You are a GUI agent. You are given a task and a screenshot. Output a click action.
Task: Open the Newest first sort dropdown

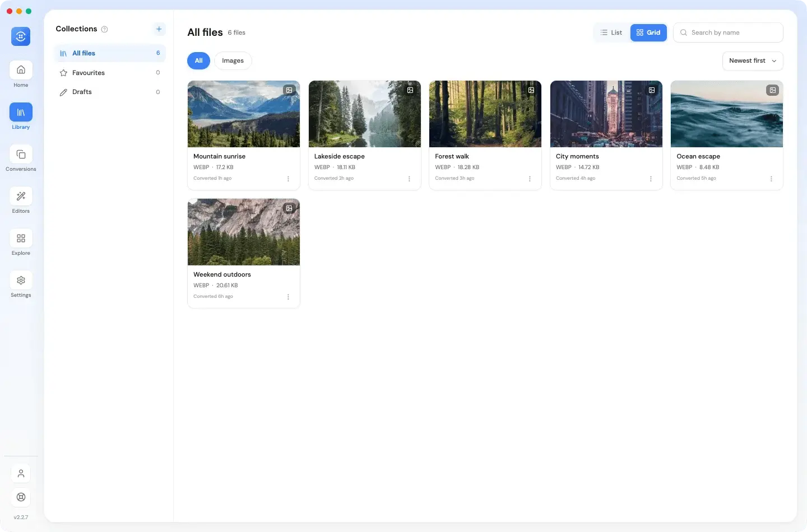(x=753, y=60)
